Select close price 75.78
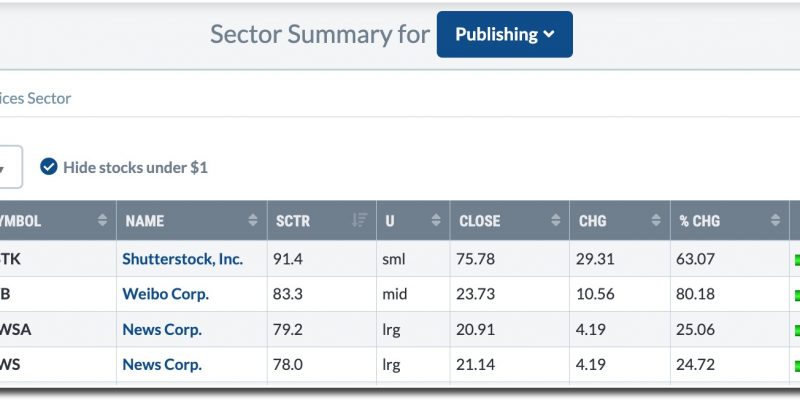 [x=476, y=259]
